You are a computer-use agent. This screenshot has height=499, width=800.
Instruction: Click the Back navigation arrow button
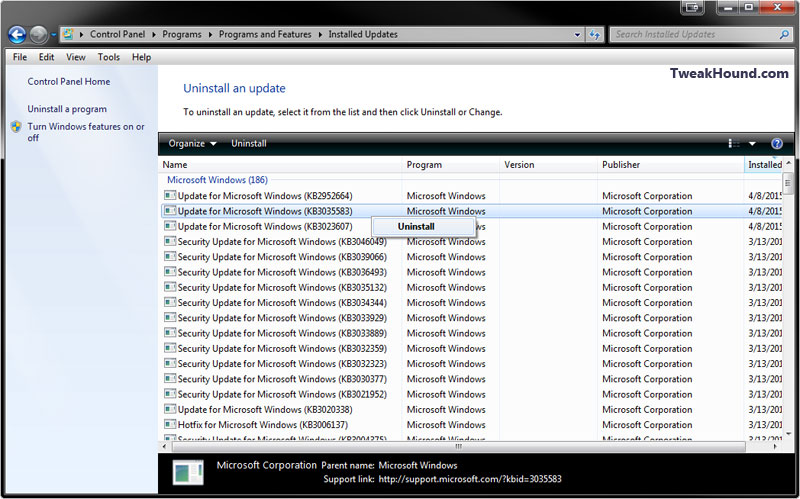point(17,35)
